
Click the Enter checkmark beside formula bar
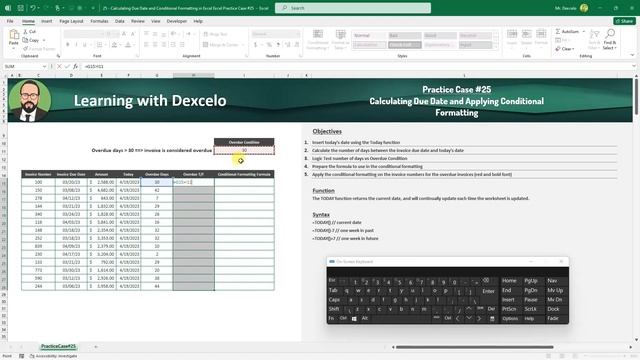click(x=67, y=66)
